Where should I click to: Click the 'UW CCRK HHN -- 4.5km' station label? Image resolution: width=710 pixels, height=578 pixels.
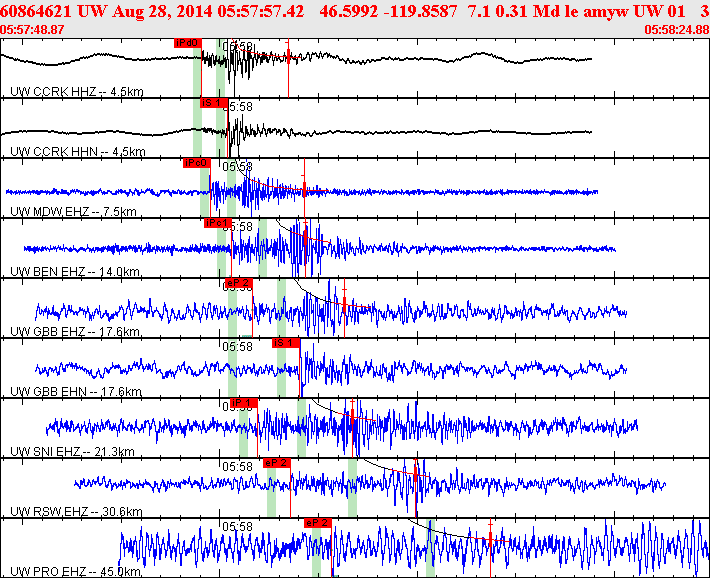(x=77, y=151)
